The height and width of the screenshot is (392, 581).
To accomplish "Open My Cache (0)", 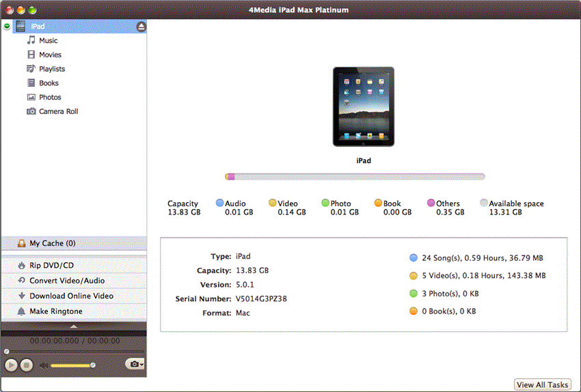I will click(74, 243).
